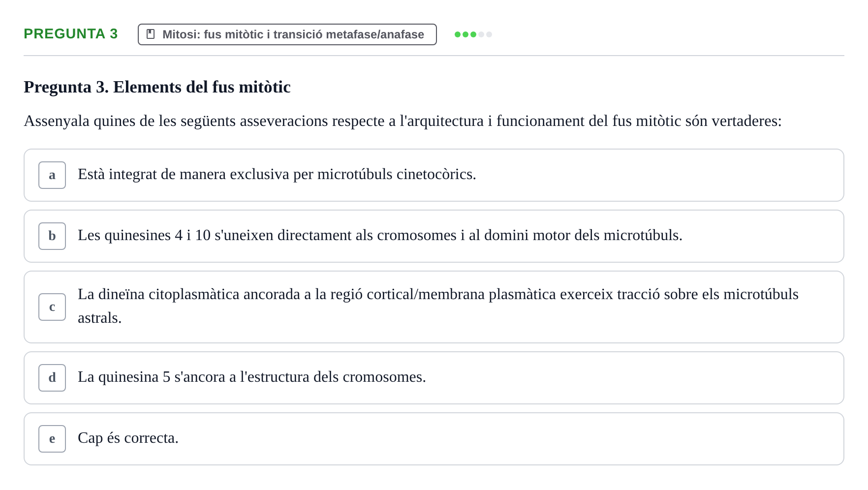This screenshot has height=490, width=868.
Task: Click the last grey difficulty dot
Action: tap(489, 34)
